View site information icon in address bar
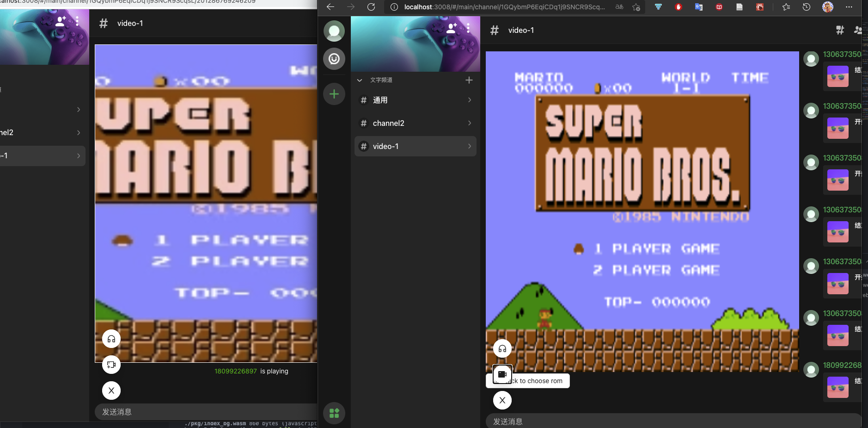This screenshot has height=428, width=868. pyautogui.click(x=394, y=7)
